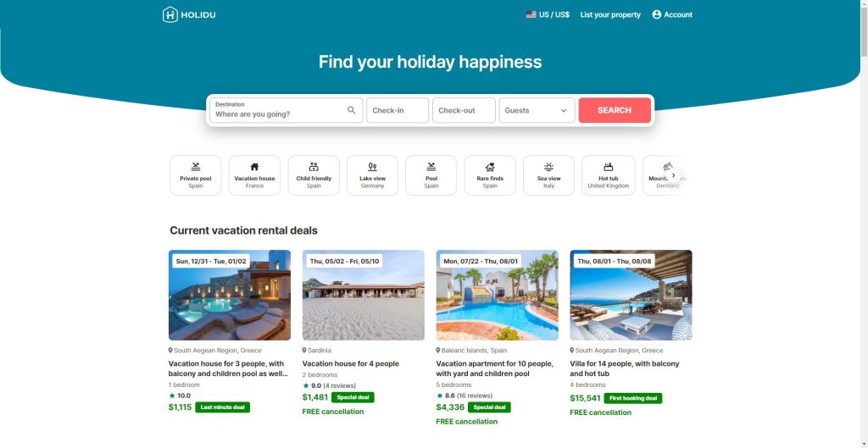868x448 pixels.
Task: Open the Account menu
Action: 672,14
